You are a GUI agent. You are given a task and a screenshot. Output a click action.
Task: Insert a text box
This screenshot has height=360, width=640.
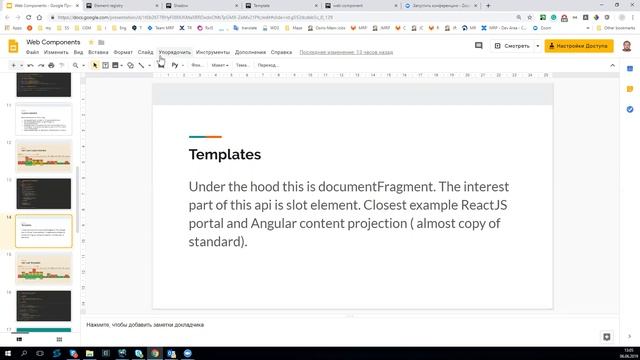tap(105, 65)
